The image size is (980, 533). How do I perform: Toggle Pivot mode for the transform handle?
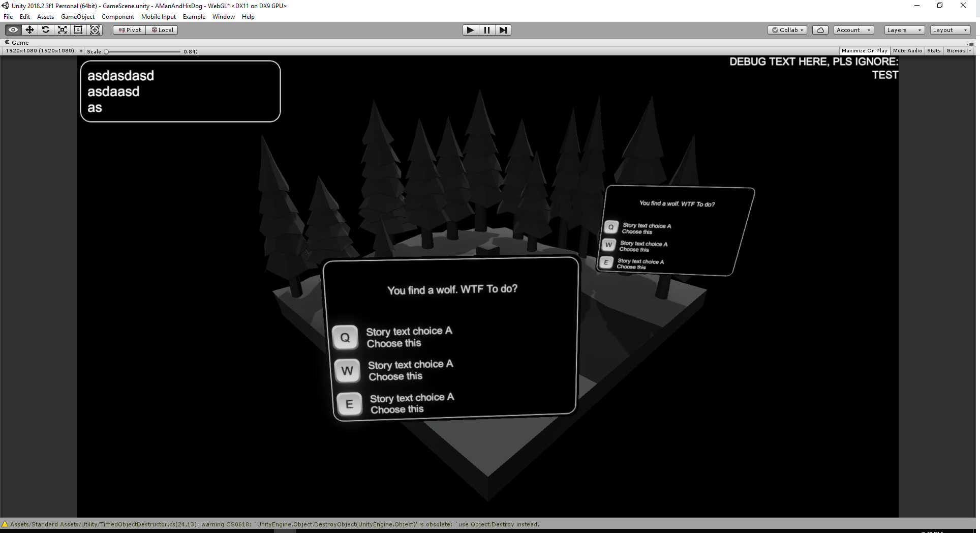pyautogui.click(x=129, y=29)
